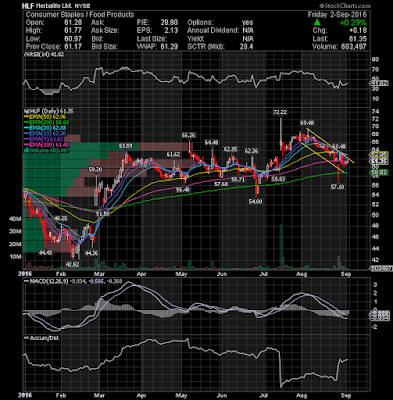Click the 64.48 price annotation
Viewport: 393px width, 400px height.
tap(211, 143)
